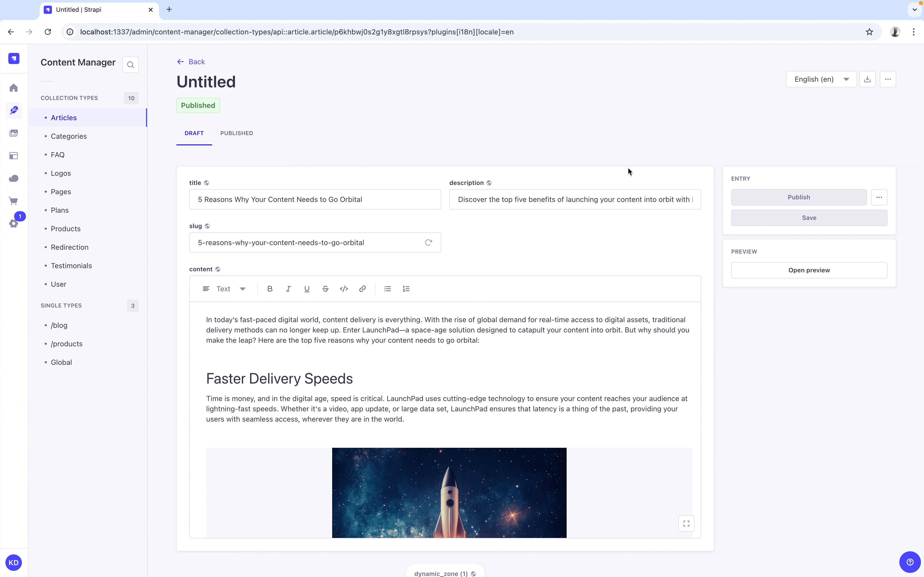Toggle strikethrough formatting in editor toolbar
The height and width of the screenshot is (577, 924).
click(x=325, y=289)
